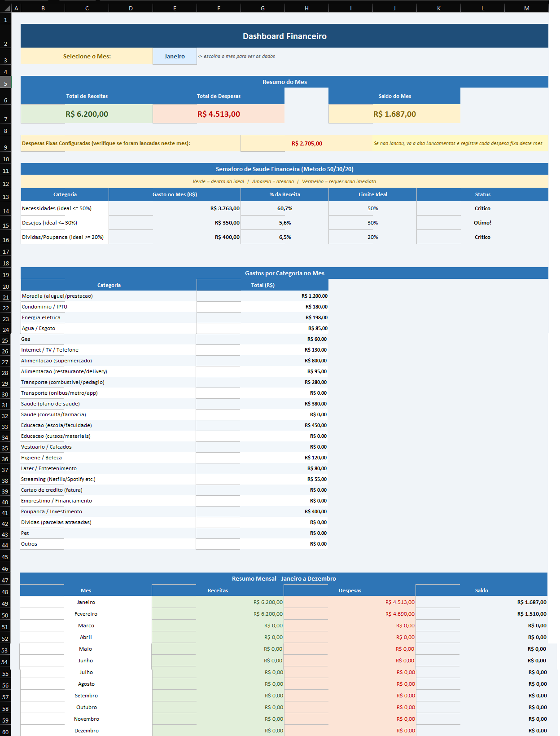This screenshot has height=736, width=560.
Task: Click the R$ 450,00 total cell
Action: click(x=262, y=425)
